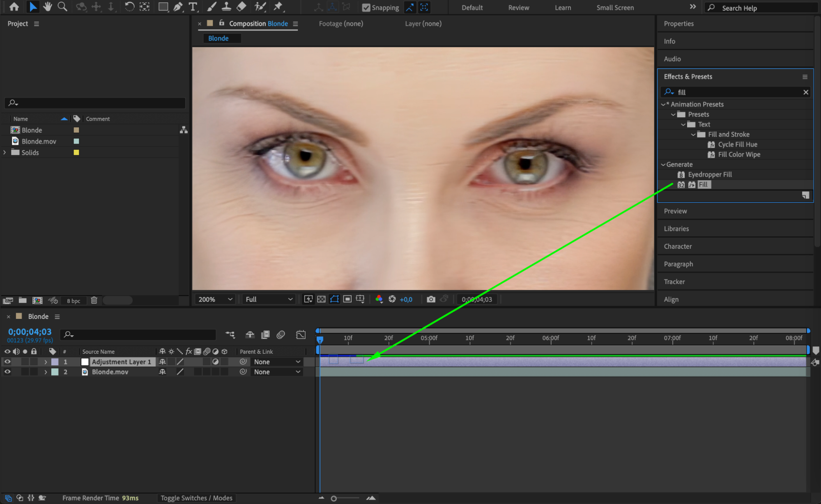The height and width of the screenshot is (504, 821).
Task: Select the Zoom tool in toolbar
Action: click(62, 7)
